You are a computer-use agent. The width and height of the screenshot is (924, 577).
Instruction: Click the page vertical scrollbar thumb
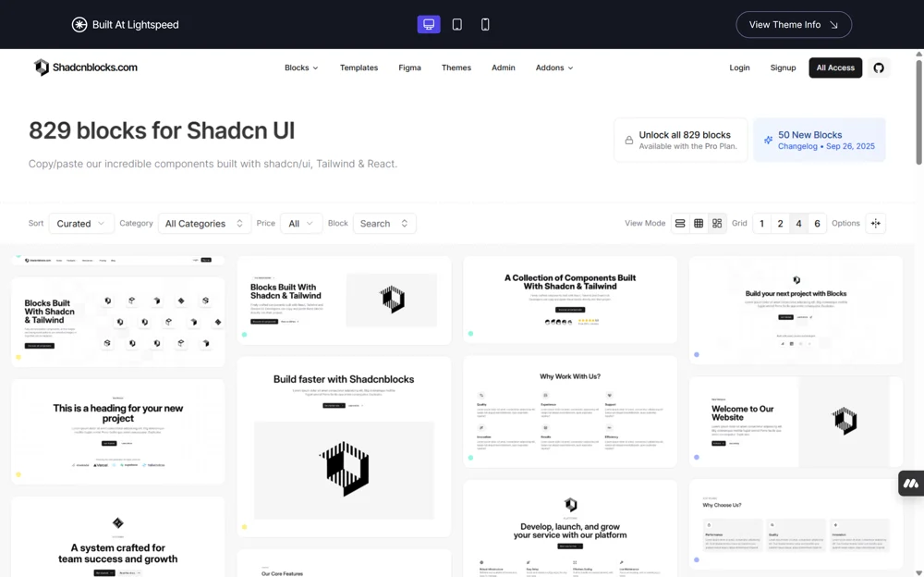pyautogui.click(x=918, y=112)
